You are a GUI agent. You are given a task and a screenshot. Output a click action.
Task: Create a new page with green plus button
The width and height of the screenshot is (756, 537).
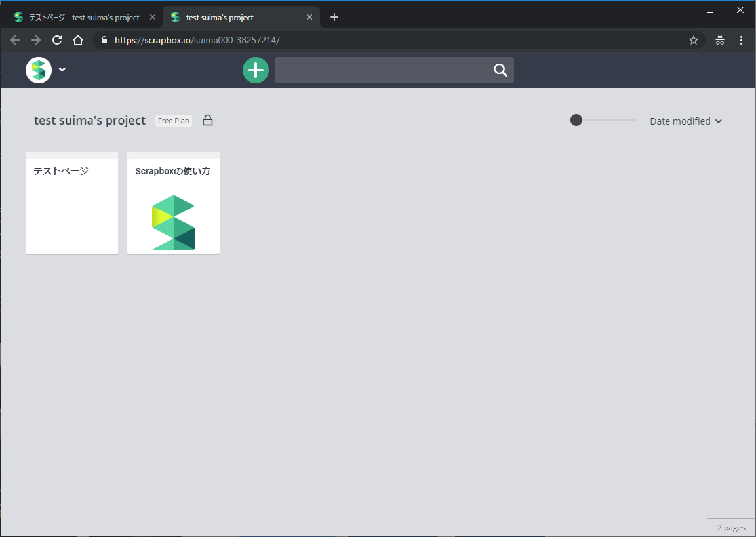tap(256, 70)
